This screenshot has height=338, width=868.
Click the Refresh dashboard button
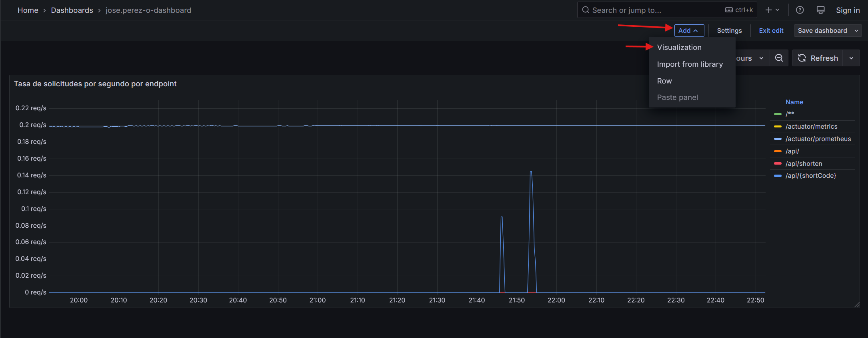[818, 58]
